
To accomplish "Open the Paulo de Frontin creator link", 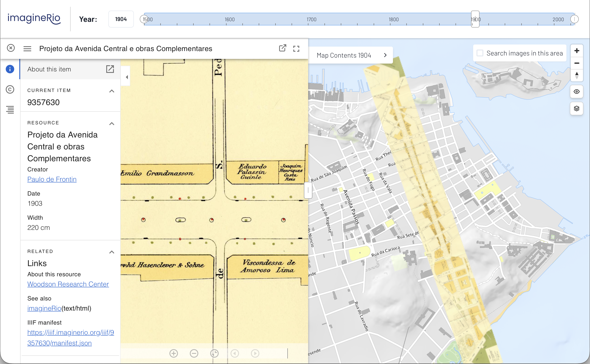I will (x=52, y=179).
